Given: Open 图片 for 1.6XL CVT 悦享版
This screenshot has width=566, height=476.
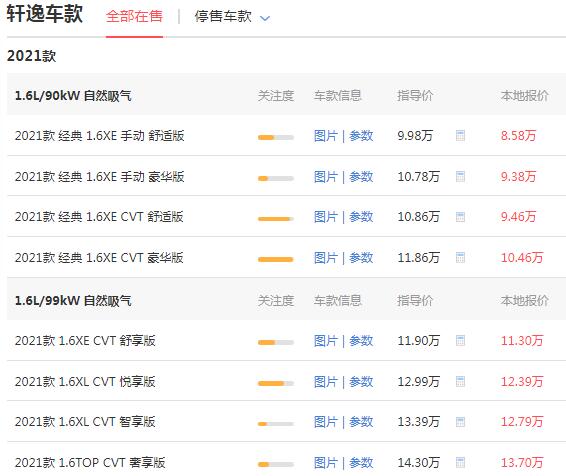Looking at the screenshot, I should point(326,381).
